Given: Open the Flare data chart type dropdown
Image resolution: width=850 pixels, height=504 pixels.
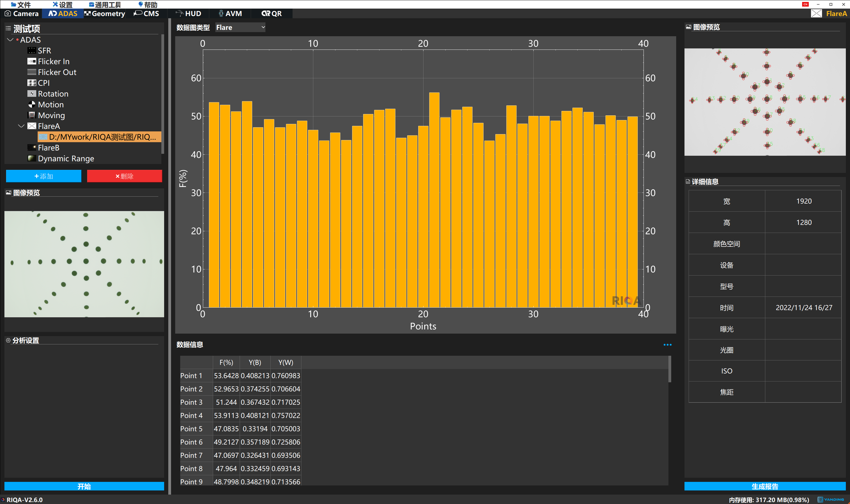Looking at the screenshot, I should pyautogui.click(x=240, y=27).
